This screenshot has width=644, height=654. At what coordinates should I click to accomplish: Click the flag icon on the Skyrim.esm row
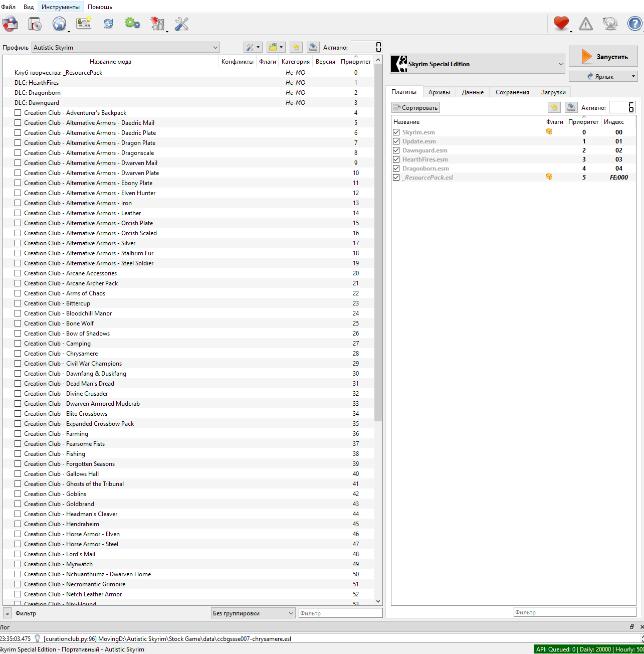549,131
